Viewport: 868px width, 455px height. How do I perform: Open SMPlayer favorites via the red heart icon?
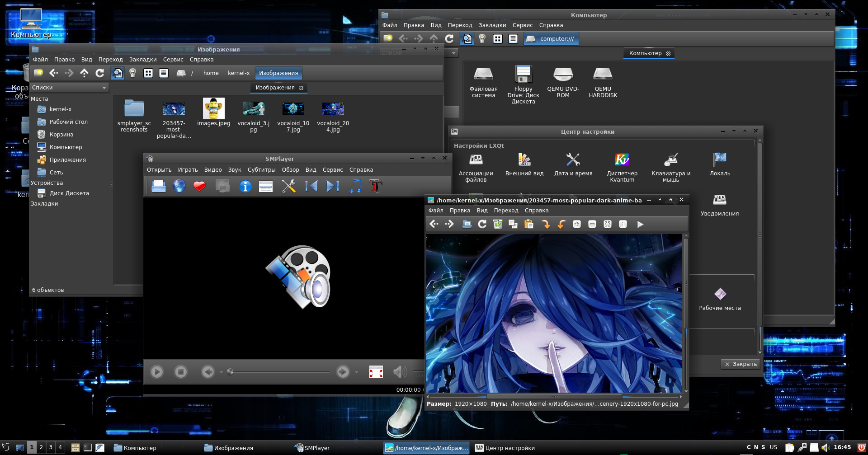tap(199, 186)
